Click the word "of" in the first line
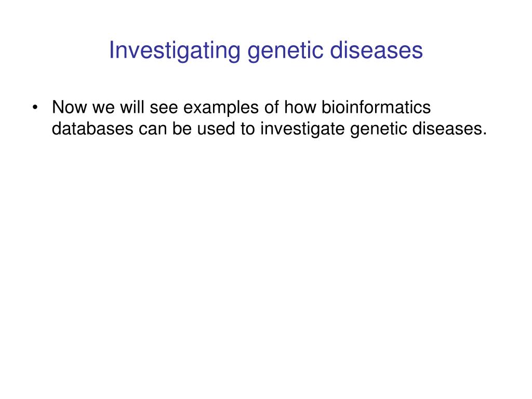532x399 pixels. pyautogui.click(x=271, y=107)
